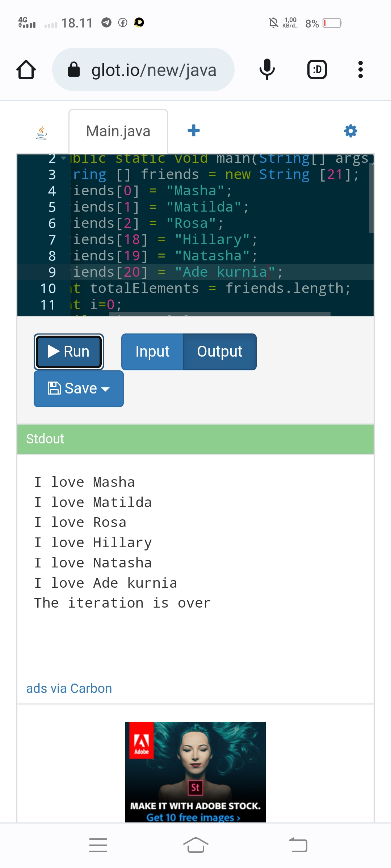Select the Main.java file tab
The image size is (391, 868).
118,131
